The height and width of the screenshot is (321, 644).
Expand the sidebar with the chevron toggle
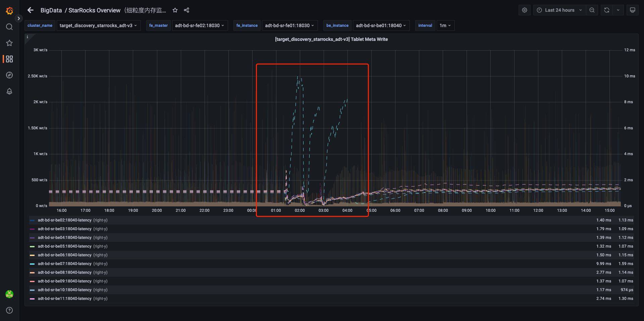[19, 18]
